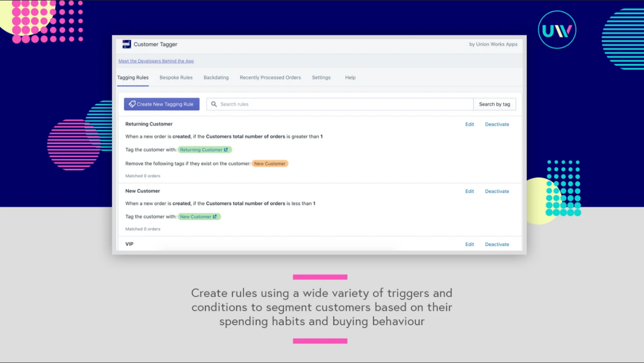The height and width of the screenshot is (363, 644).
Task: Click the Union Works UW circle logo
Action: [x=557, y=30]
